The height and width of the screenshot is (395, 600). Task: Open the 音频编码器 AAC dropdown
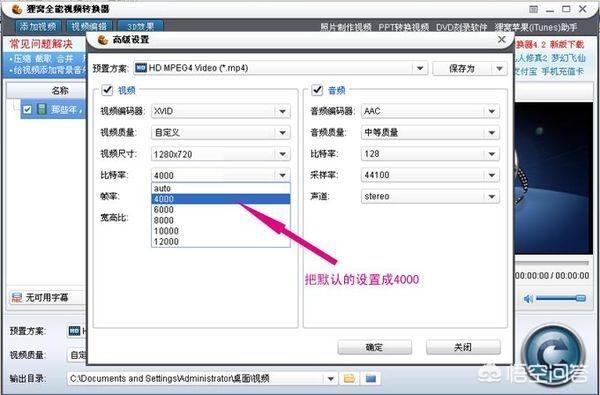coord(430,111)
